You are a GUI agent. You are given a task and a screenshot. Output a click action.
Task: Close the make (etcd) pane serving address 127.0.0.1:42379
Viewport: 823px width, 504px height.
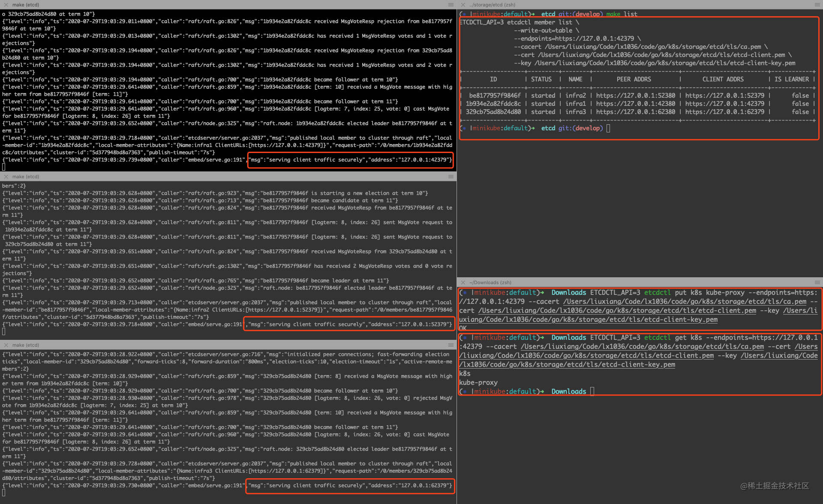tap(6, 5)
